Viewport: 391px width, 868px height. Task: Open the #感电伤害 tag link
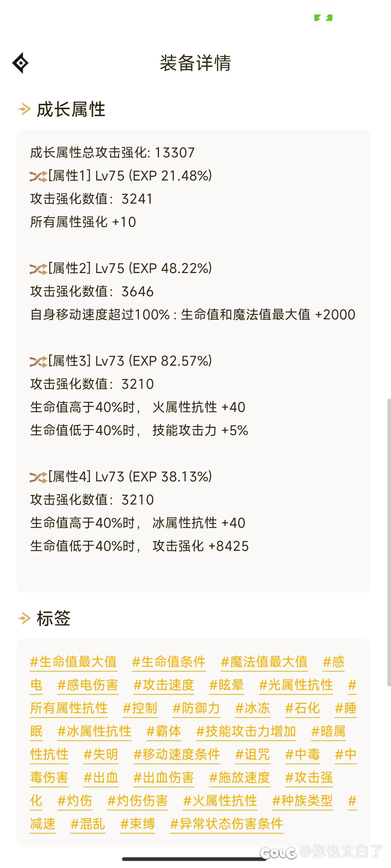click(x=88, y=685)
